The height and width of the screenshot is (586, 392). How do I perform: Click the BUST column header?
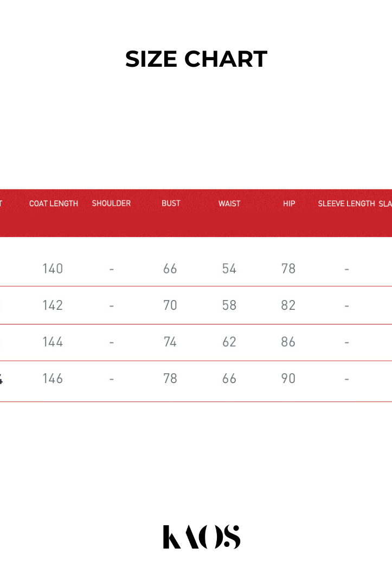[x=171, y=203]
